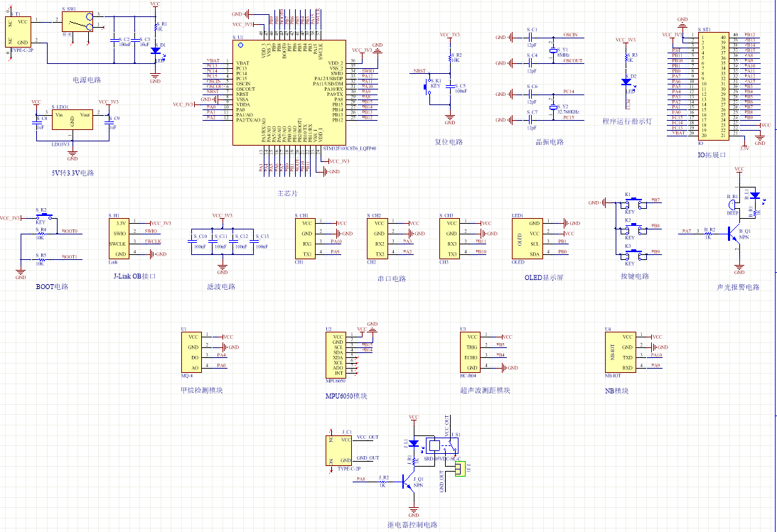Image resolution: width=777 pixels, height=532 pixels.
Task: Select the S_Y2 32.768KHz crystal
Action: [554, 107]
